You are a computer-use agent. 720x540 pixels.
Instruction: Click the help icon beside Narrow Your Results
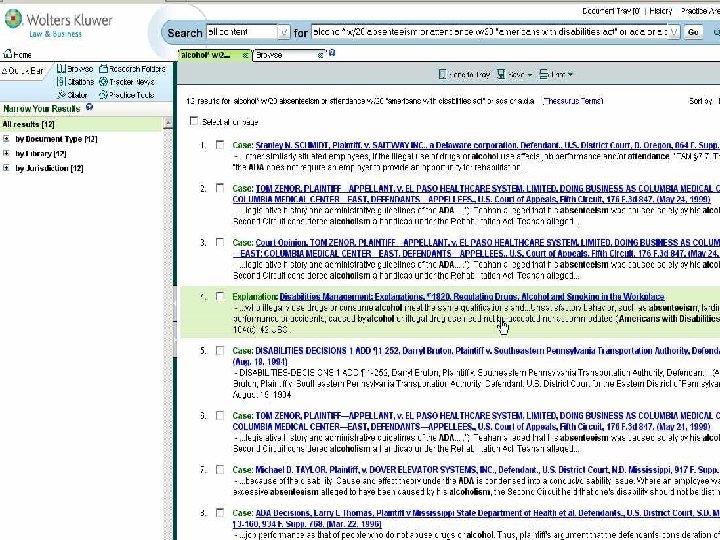[90, 107]
